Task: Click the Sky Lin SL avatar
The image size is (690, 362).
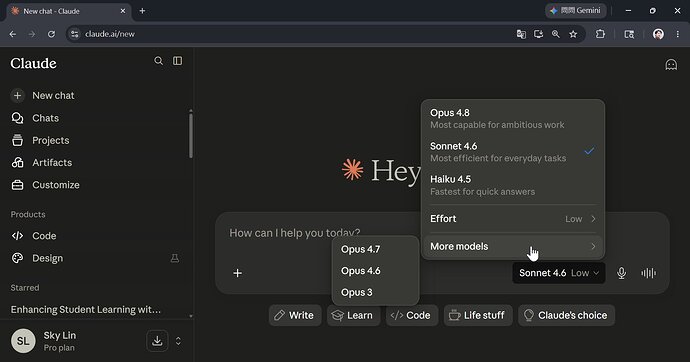Action: click(23, 341)
